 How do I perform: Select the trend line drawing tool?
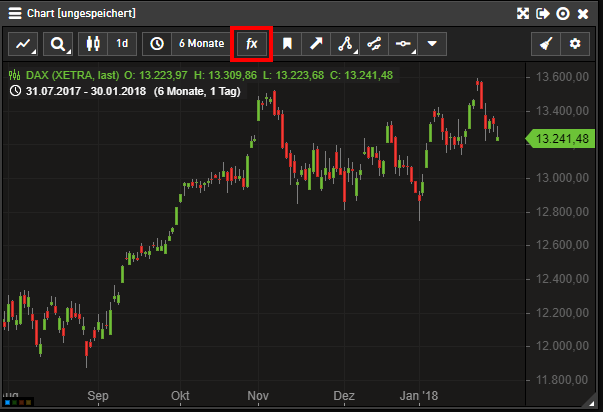(374, 44)
